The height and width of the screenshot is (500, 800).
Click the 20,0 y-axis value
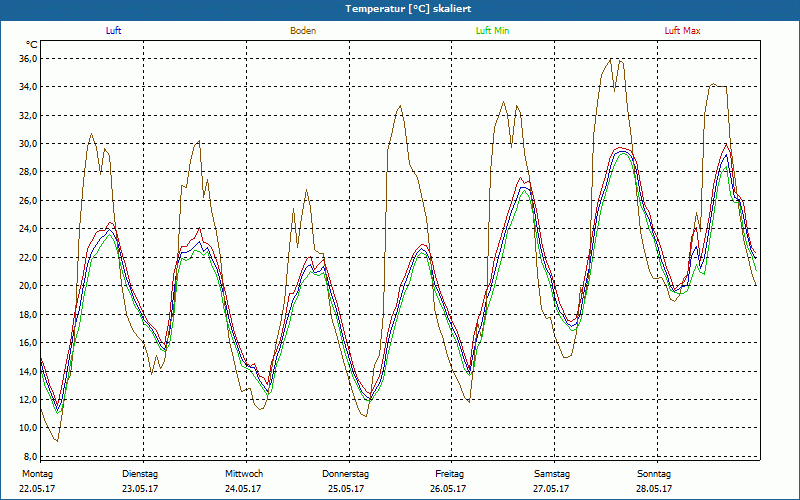coord(29,286)
